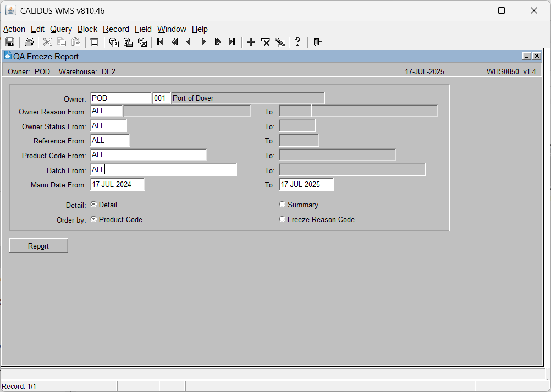Open the Field menu
551x392 pixels.
click(x=143, y=29)
